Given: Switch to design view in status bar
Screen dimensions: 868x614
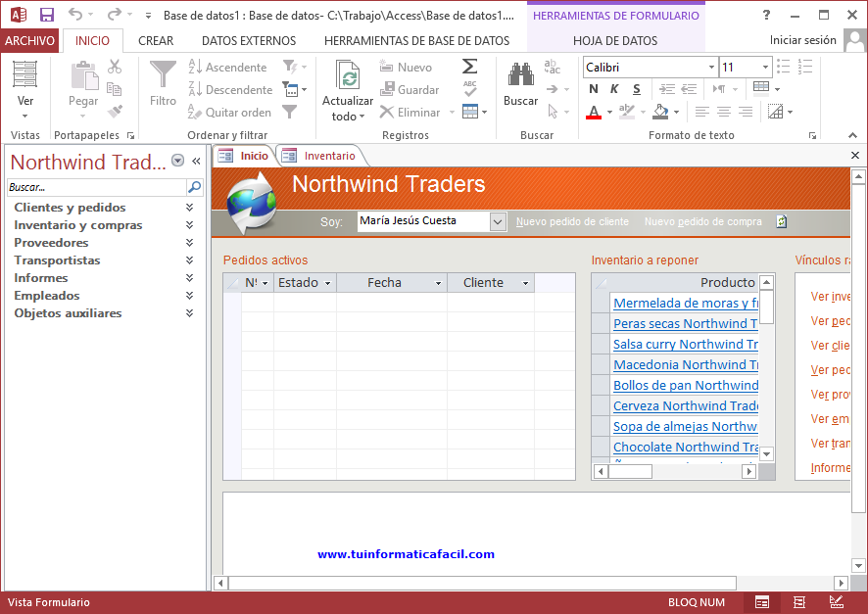Looking at the screenshot, I should coord(837,602).
